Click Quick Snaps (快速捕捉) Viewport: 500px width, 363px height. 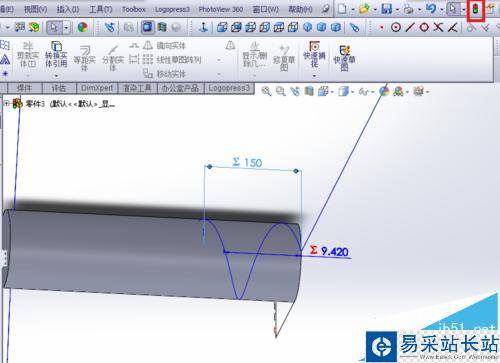coord(314,53)
